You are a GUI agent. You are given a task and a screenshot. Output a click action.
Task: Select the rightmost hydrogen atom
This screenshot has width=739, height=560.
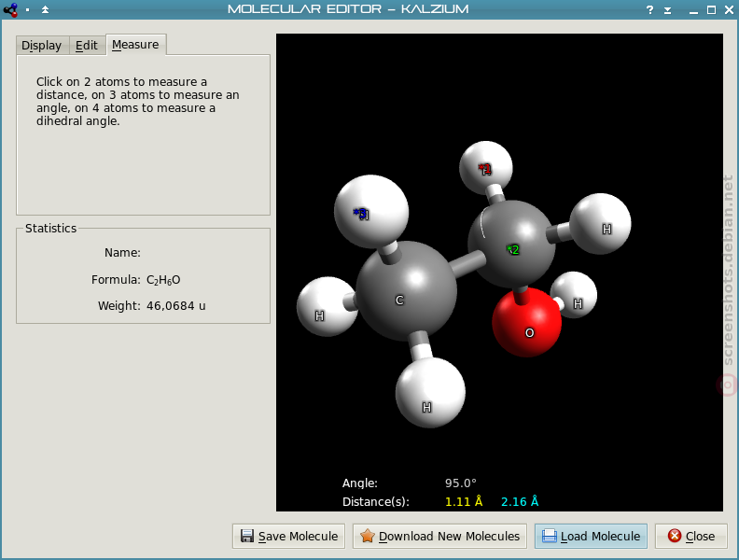click(x=601, y=224)
